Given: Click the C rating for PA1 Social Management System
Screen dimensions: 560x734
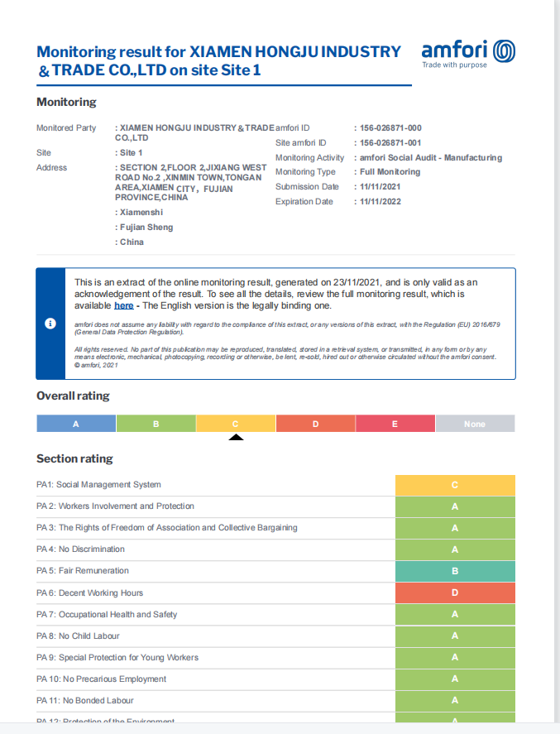Looking at the screenshot, I should pyautogui.click(x=455, y=486).
